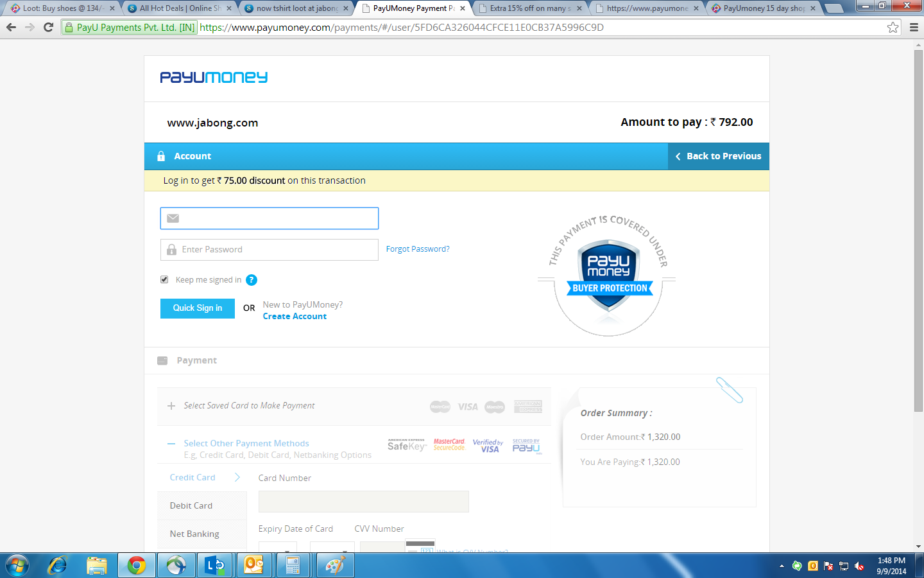924x578 pixels.
Task: Click the browser address bar URL
Action: [x=402, y=27]
